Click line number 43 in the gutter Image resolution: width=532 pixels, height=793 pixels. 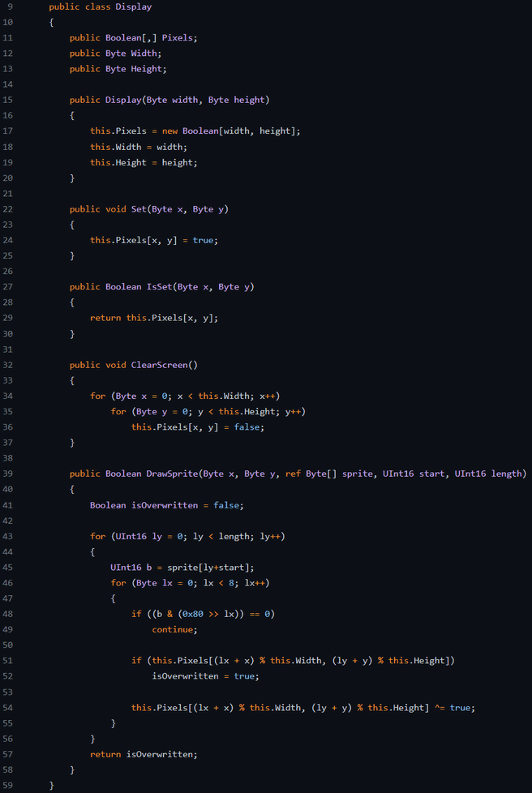click(7, 536)
